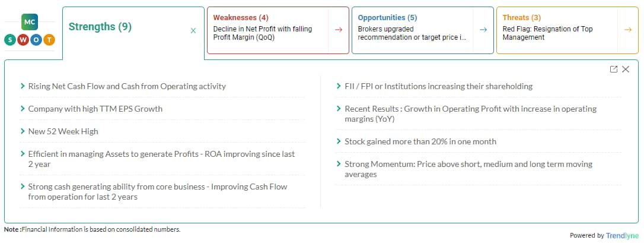This screenshot has width=644, height=243.
Task: Open New 52 Week High item
Action: 63,131
